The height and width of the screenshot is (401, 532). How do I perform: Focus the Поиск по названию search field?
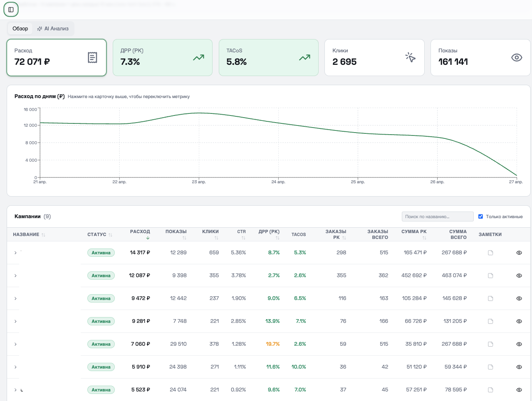point(438,216)
